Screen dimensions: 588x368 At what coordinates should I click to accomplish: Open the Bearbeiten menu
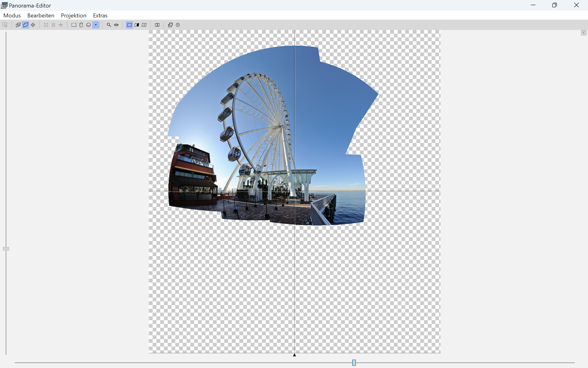tap(41, 15)
